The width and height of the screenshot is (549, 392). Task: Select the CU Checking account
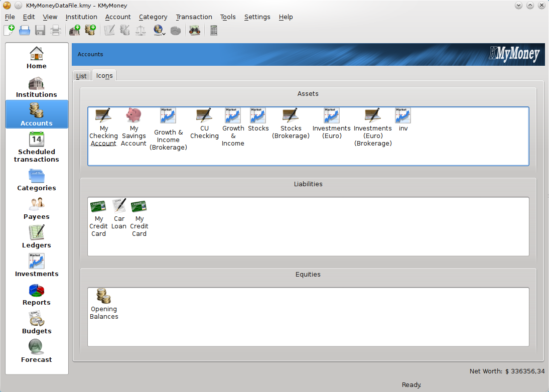pos(204,123)
